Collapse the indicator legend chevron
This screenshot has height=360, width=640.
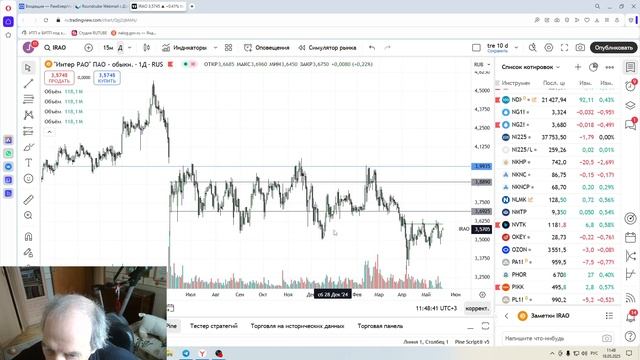point(49,132)
